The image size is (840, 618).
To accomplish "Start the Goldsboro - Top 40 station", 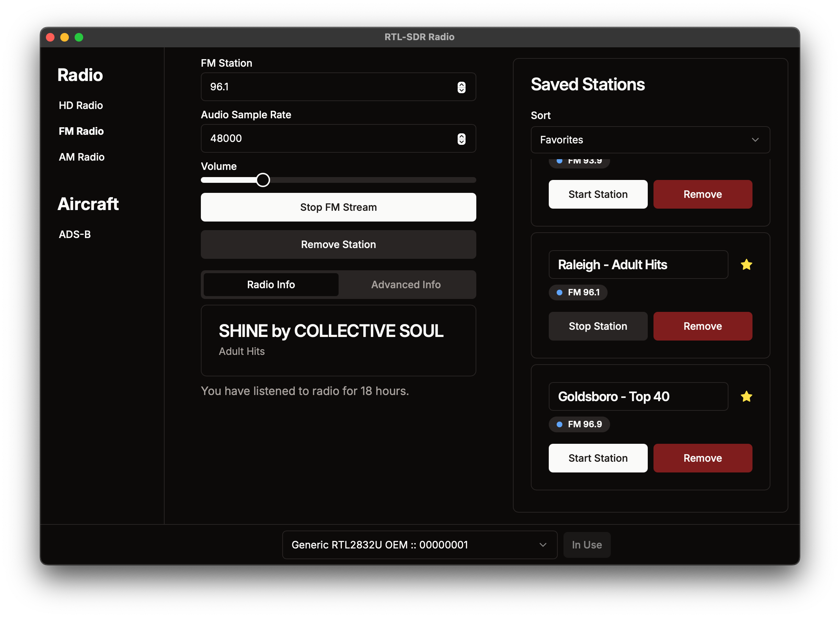I will pyautogui.click(x=598, y=458).
